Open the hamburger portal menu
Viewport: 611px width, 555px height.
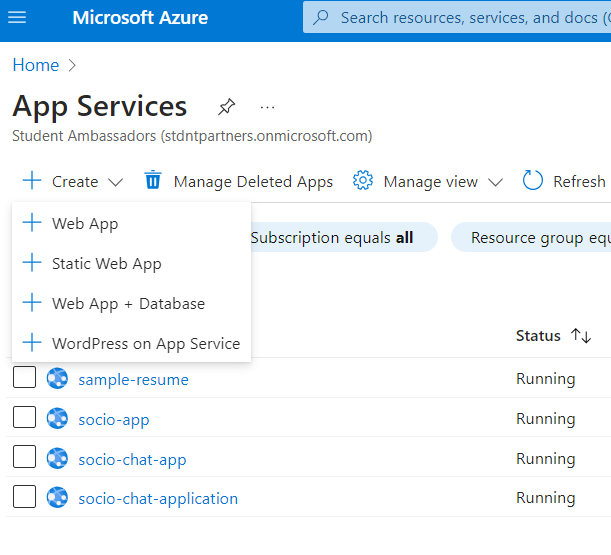pyautogui.click(x=17, y=18)
